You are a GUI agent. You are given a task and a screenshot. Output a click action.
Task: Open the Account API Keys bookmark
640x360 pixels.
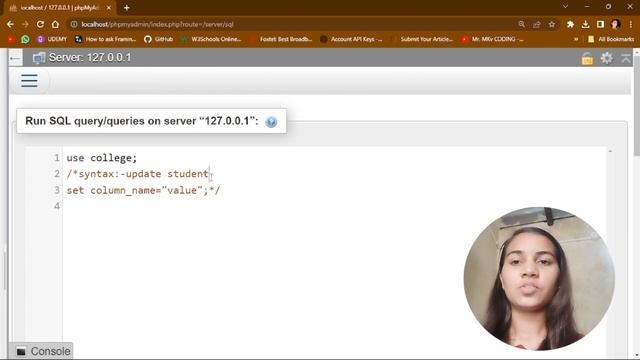[x=351, y=39]
